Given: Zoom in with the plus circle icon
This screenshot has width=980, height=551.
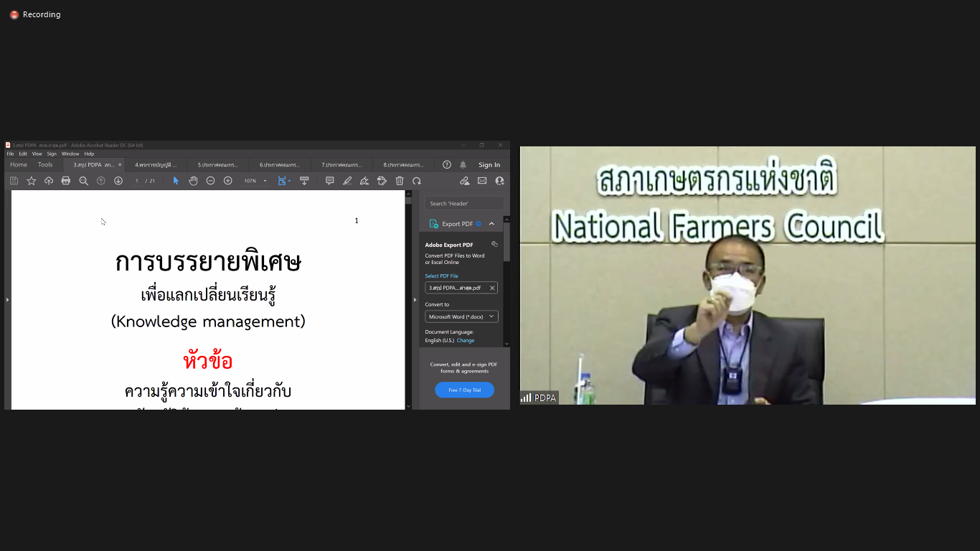Looking at the screenshot, I should (228, 181).
